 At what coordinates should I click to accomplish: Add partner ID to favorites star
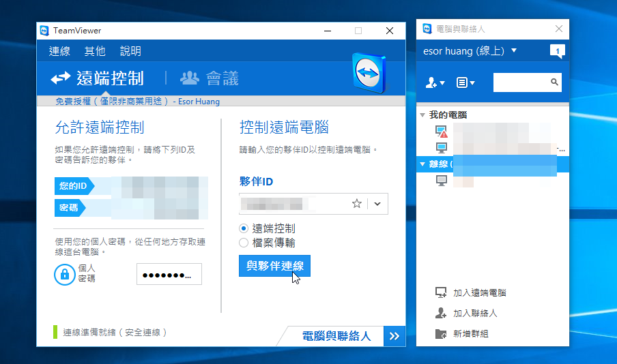356,204
